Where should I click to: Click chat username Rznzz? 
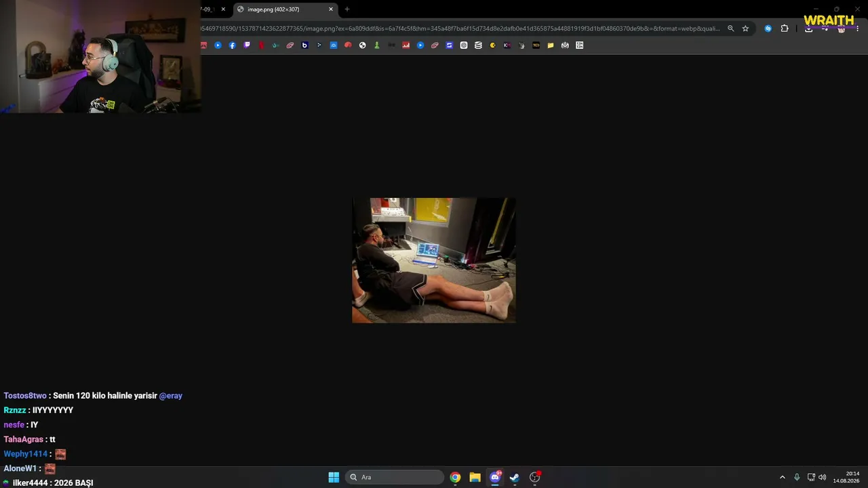[x=15, y=410]
